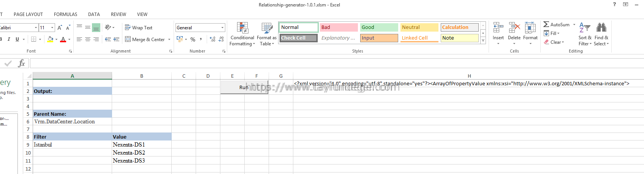Apply the Normal cell style

click(x=299, y=27)
